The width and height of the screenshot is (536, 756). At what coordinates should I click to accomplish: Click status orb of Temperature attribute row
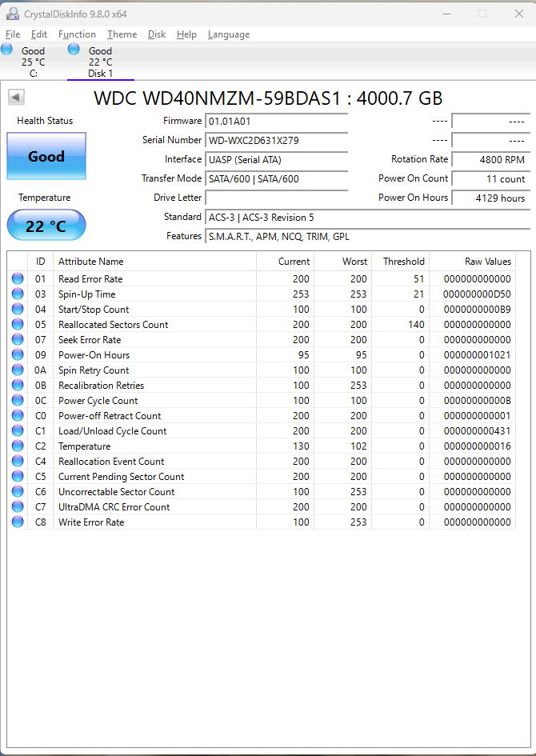tap(18, 446)
